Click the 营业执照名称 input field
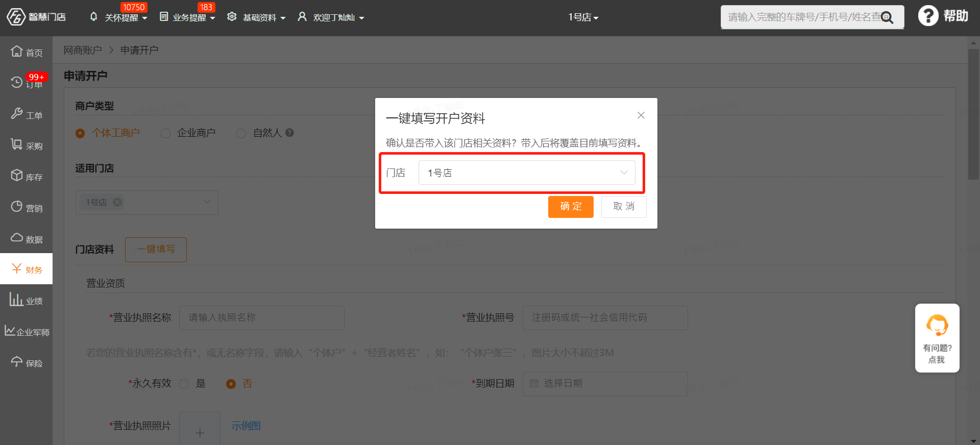Image resolution: width=980 pixels, height=445 pixels. pos(262,317)
